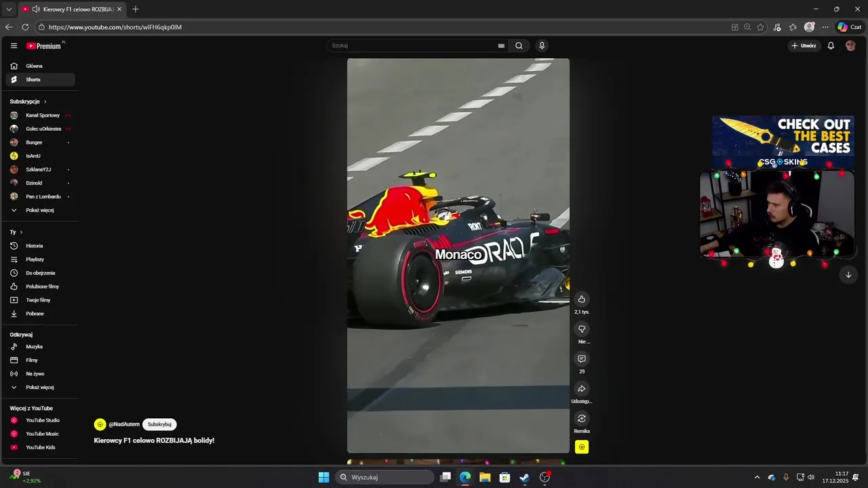Screen dimensions: 868x488
Task: Open Kanał Sportowy subscription channel
Action: pyautogui.click(x=41, y=115)
